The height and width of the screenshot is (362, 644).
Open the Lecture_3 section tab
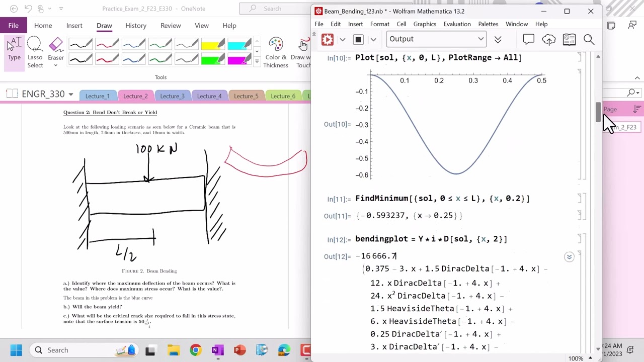point(173,96)
